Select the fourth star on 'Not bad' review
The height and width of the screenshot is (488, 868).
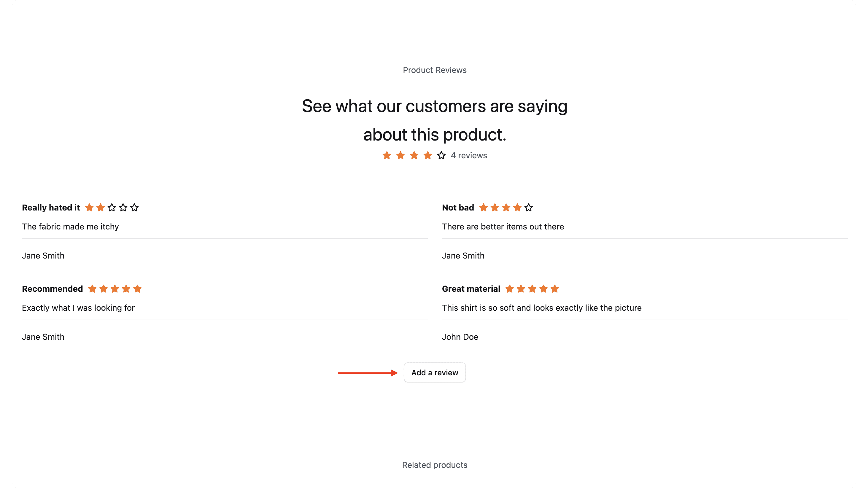click(x=517, y=208)
